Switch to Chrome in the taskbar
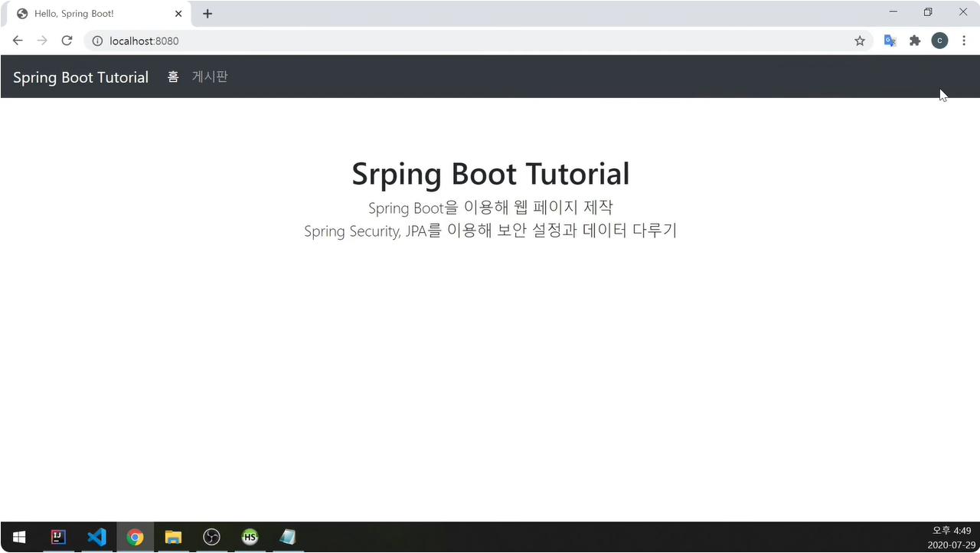 pyautogui.click(x=135, y=537)
